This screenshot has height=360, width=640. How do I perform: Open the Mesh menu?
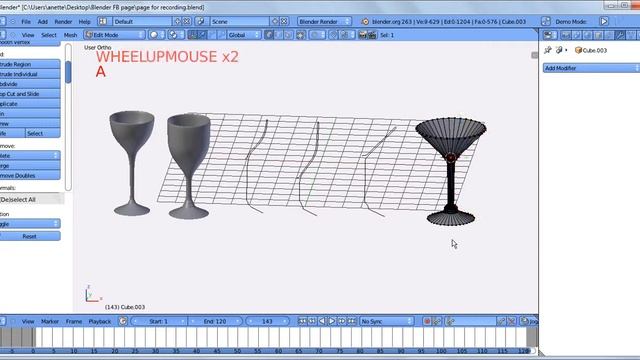coord(70,35)
